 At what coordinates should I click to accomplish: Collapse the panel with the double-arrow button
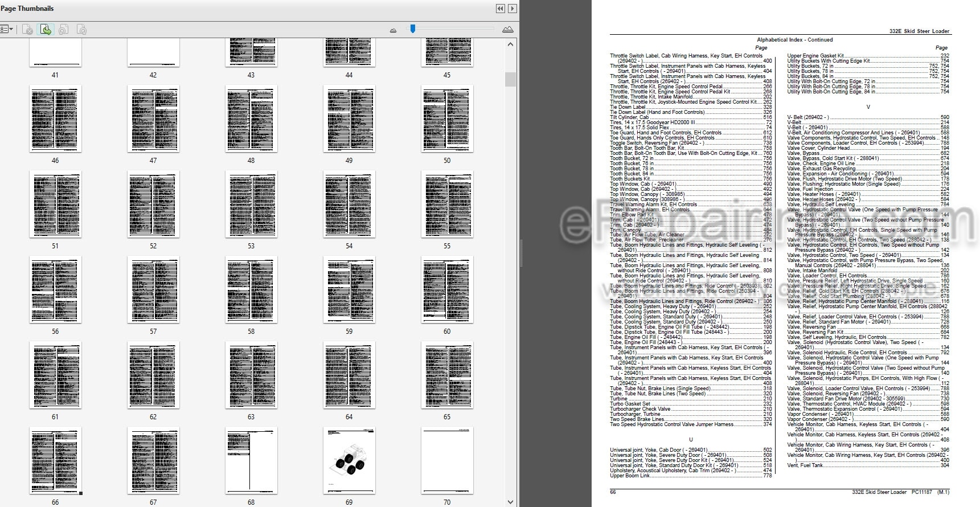[500, 9]
